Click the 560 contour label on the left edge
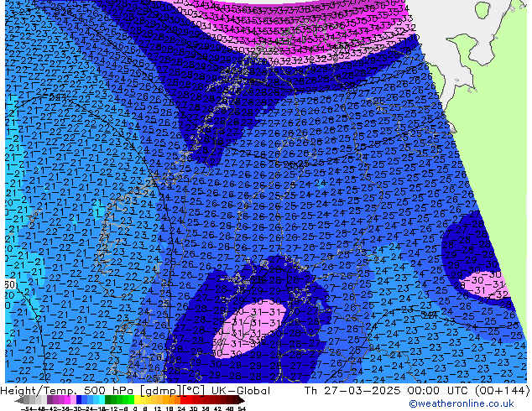Viewport: 532px width, 411px height. point(8,286)
